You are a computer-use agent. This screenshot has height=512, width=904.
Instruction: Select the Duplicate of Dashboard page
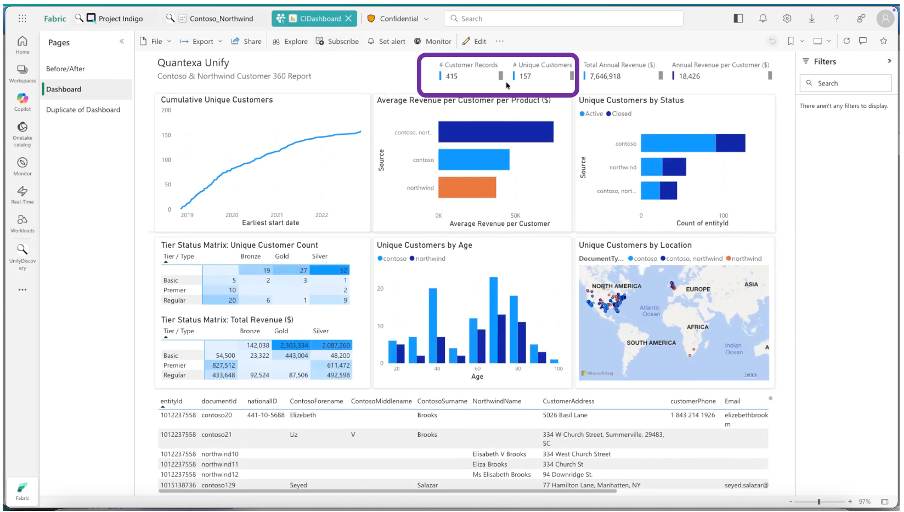[76, 109]
